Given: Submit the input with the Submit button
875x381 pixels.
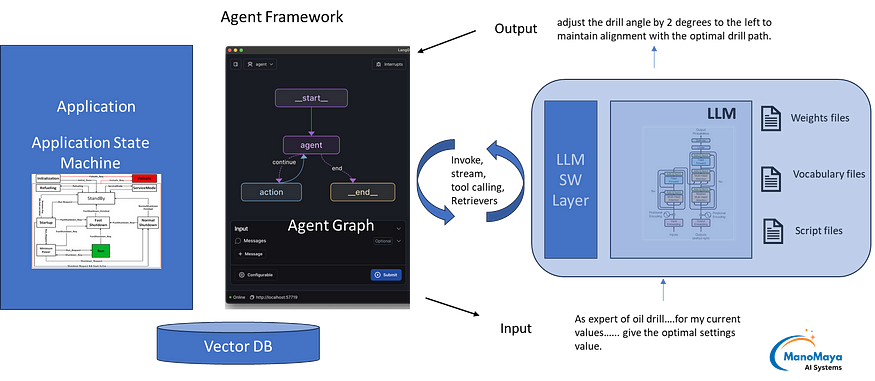Looking at the screenshot, I should point(386,275).
